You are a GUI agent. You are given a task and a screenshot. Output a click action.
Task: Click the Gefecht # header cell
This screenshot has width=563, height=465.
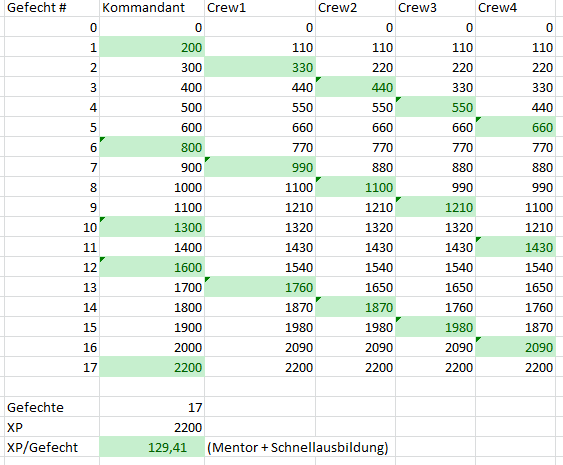pyautogui.click(x=52, y=8)
